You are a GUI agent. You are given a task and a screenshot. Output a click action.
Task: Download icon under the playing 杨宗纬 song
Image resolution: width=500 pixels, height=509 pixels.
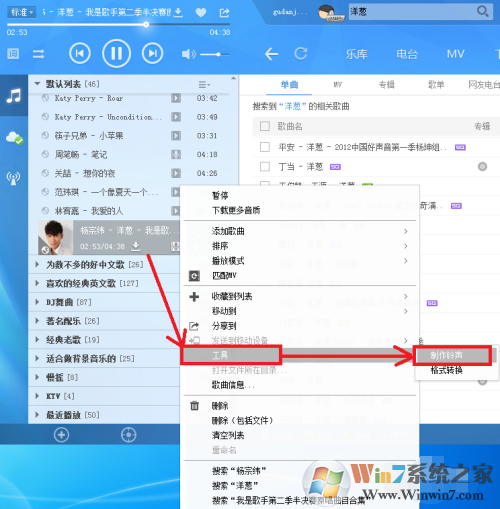(135, 246)
